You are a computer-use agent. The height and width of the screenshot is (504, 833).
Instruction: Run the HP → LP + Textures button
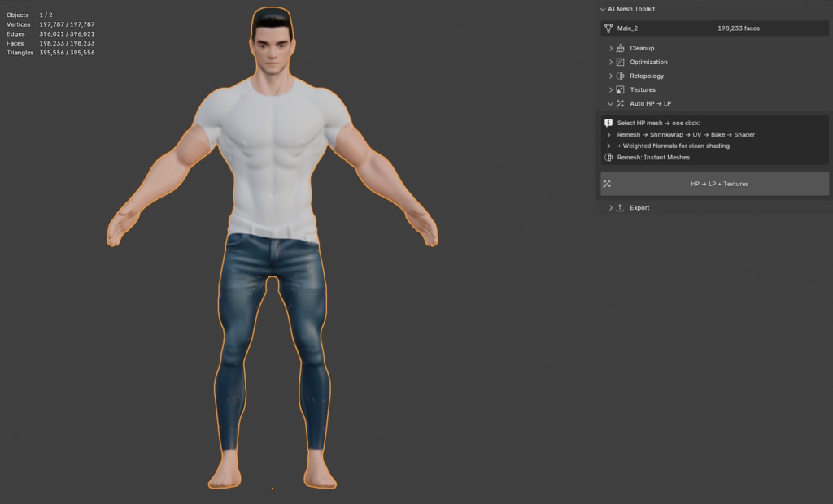click(714, 184)
